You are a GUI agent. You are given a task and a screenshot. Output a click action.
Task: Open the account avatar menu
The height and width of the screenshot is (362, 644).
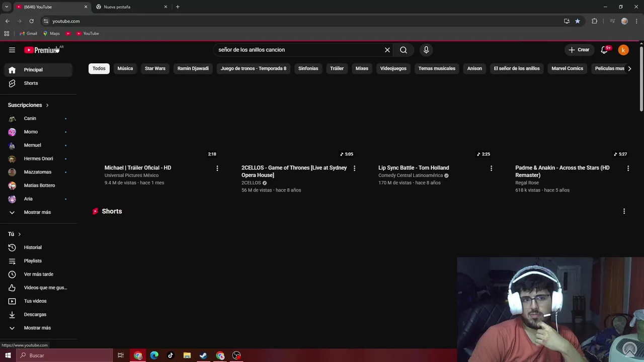[x=623, y=50]
